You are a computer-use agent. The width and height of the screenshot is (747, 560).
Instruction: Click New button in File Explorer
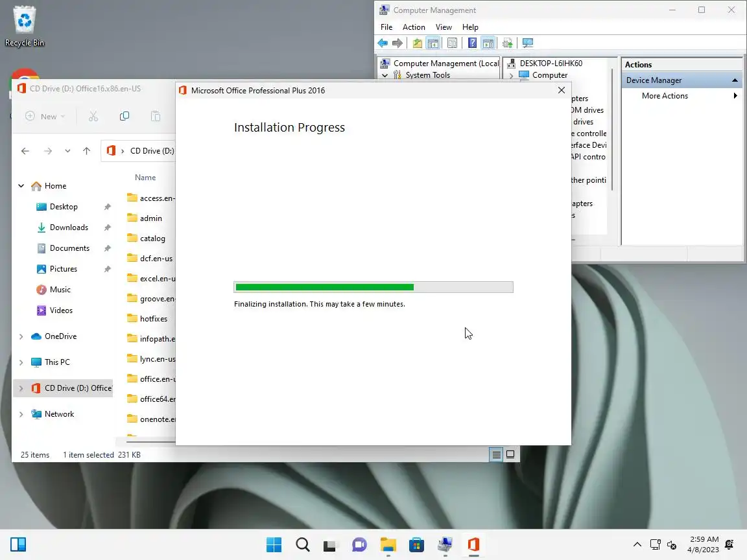tap(45, 116)
